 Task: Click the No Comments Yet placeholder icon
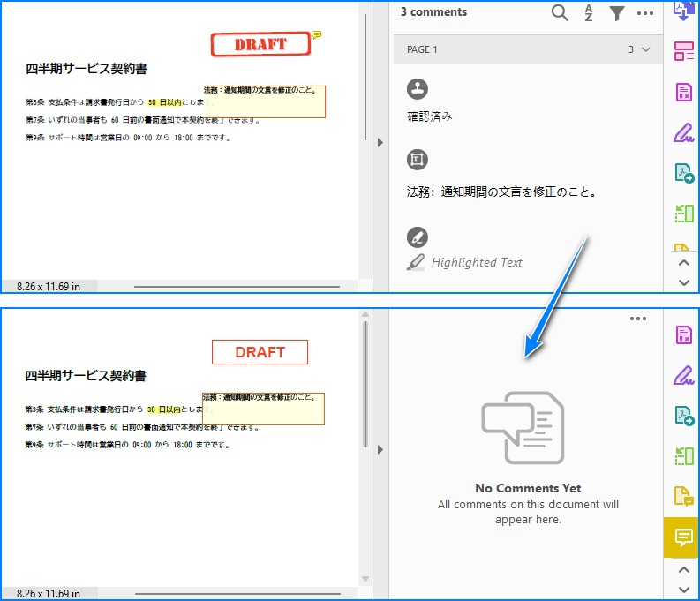[x=523, y=427]
